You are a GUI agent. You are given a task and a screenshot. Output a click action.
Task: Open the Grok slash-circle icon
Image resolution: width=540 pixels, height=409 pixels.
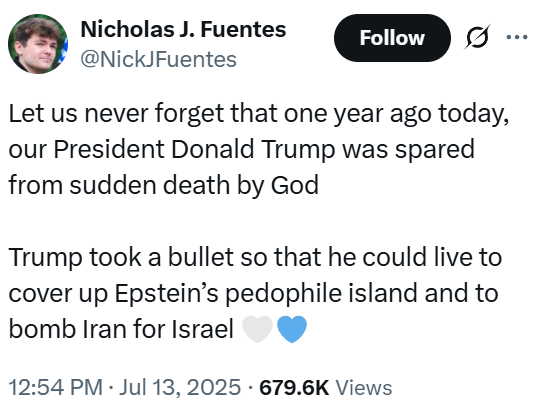click(477, 37)
